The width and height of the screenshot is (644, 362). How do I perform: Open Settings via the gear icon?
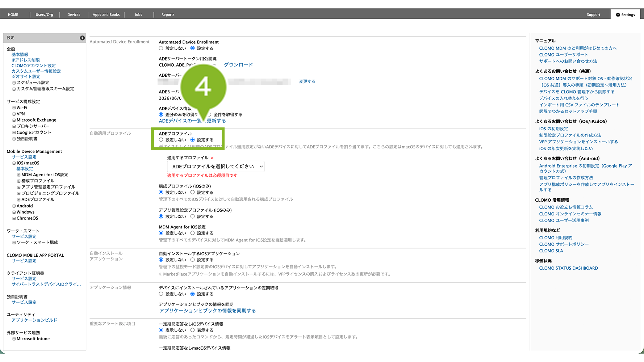618,15
